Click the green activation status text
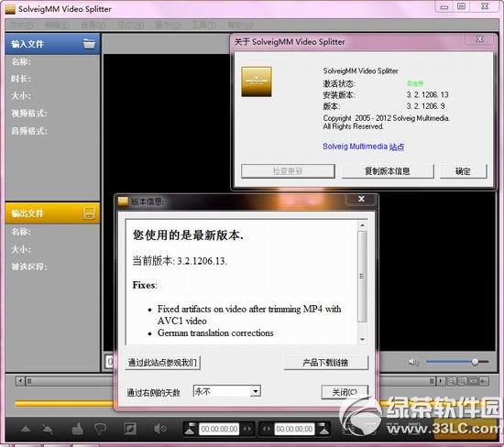 415,83
